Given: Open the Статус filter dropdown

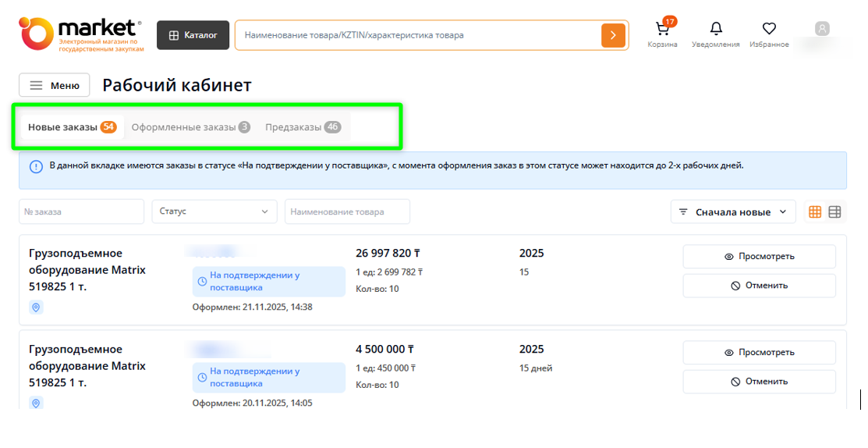Looking at the screenshot, I should pos(214,212).
